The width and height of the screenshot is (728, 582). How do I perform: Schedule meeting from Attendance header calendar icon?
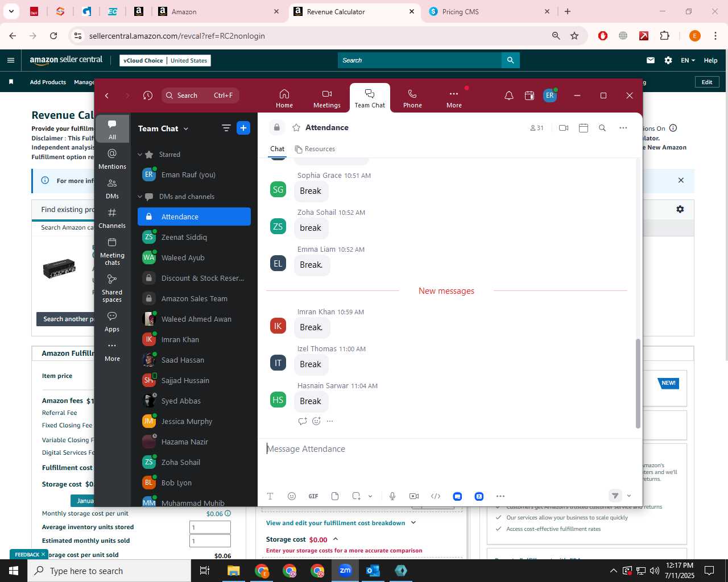(x=584, y=128)
